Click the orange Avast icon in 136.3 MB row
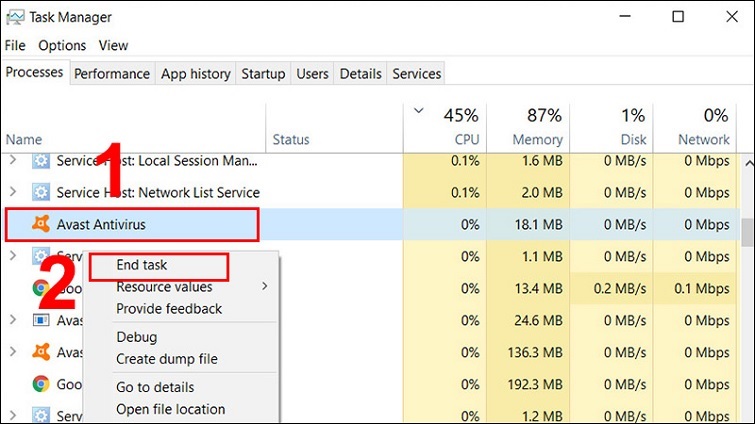This screenshot has width=755, height=424. pos(41,352)
